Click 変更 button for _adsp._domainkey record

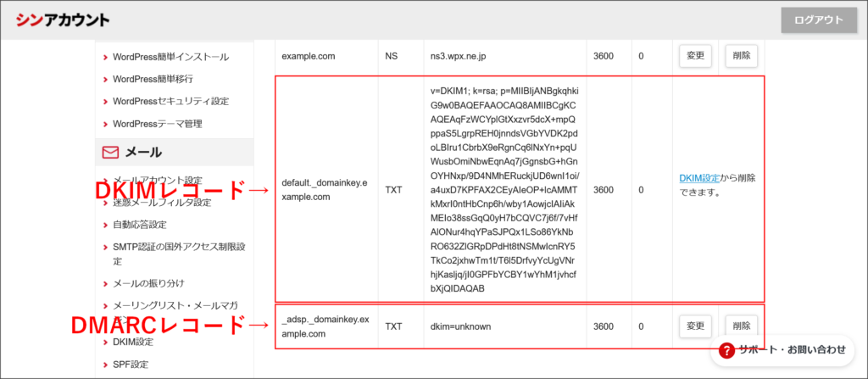tap(695, 326)
